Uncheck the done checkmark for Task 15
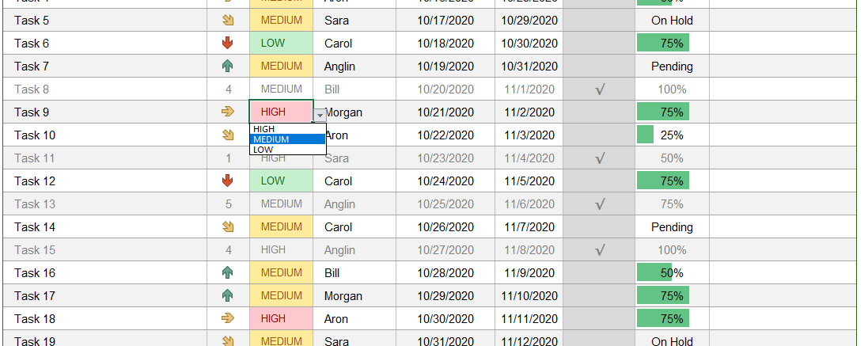This screenshot has width=868, height=346. point(599,250)
